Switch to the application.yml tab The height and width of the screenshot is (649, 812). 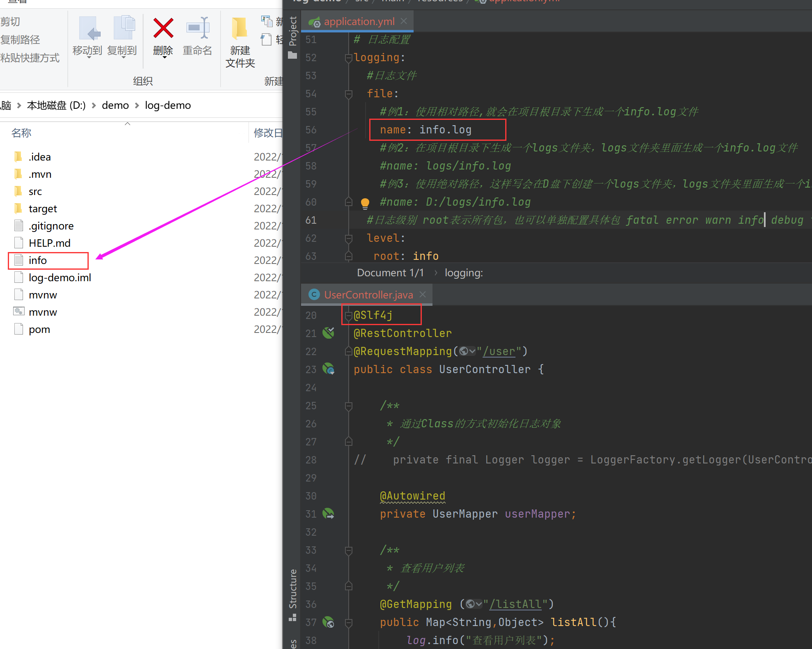[x=358, y=22]
